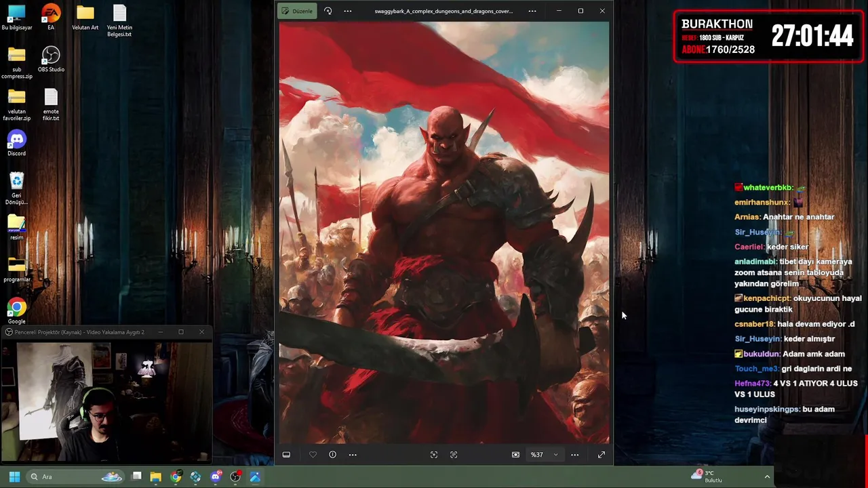Click bukuldun message 'Adam amk adam'

click(x=790, y=354)
